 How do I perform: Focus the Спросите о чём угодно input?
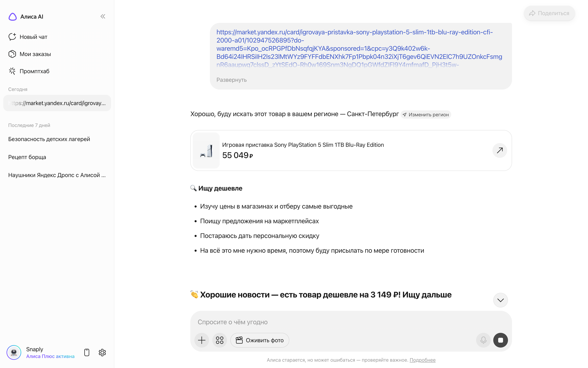click(351, 322)
